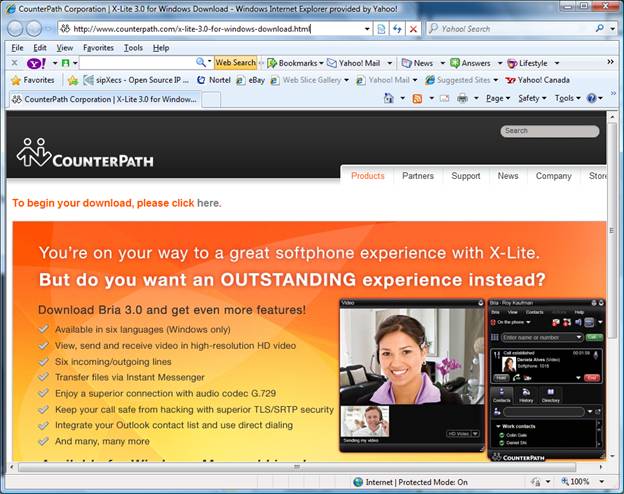Click the browser Forward arrow button
Image resolution: width=624 pixels, height=494 pixels.
coord(34,29)
